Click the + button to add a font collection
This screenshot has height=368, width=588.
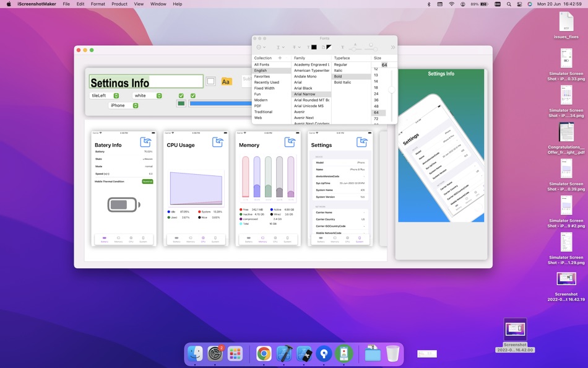click(280, 58)
